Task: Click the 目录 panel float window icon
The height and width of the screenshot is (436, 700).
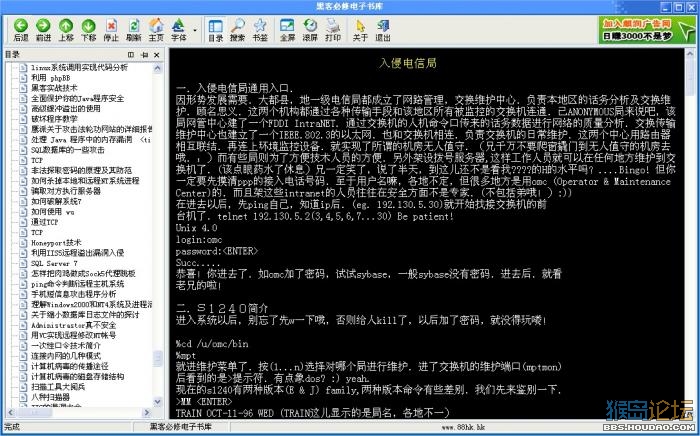Action: [131, 54]
